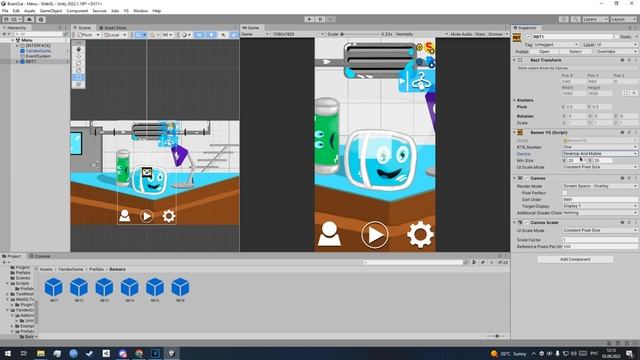
Task: Open the Window menu
Action: click(x=140, y=11)
